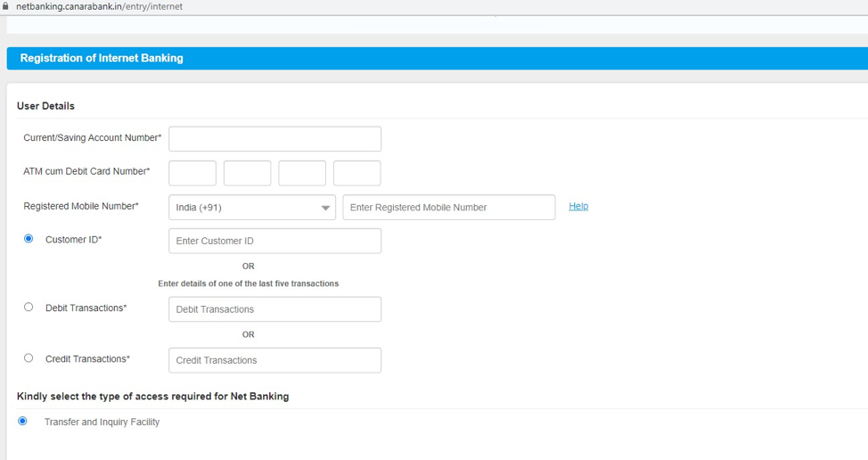Select the Credit Transactions radio button
The image size is (868, 460).
click(29, 358)
